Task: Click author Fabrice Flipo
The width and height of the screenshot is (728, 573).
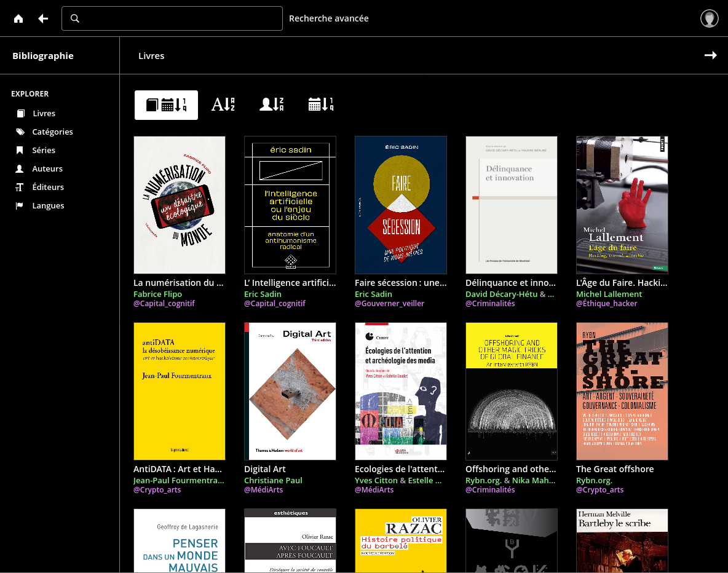Action: [x=158, y=294]
